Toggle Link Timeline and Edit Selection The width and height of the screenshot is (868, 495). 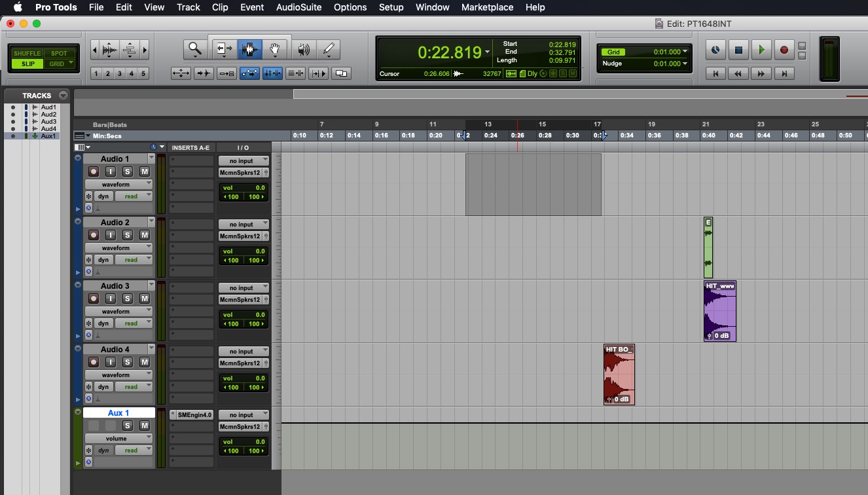tap(272, 73)
